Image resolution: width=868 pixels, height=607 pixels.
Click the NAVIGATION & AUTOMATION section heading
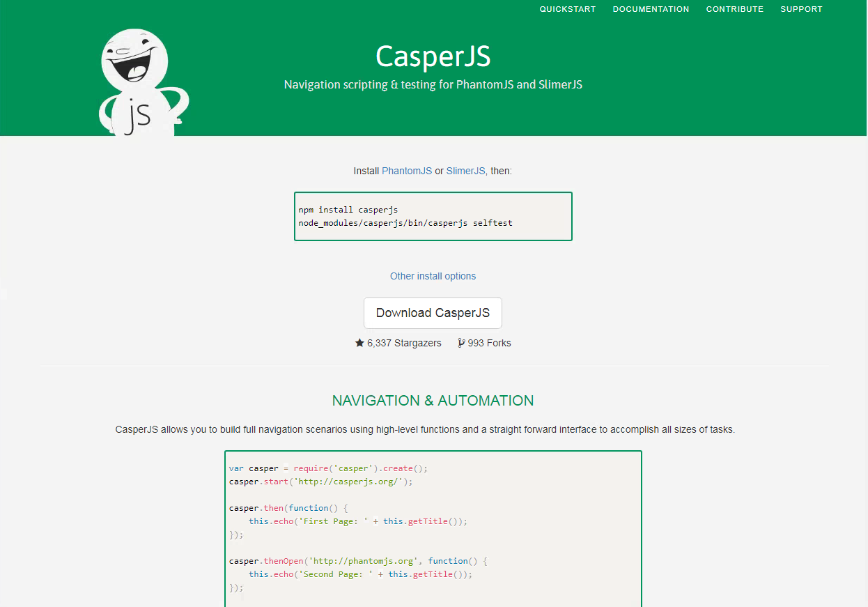[x=433, y=401]
